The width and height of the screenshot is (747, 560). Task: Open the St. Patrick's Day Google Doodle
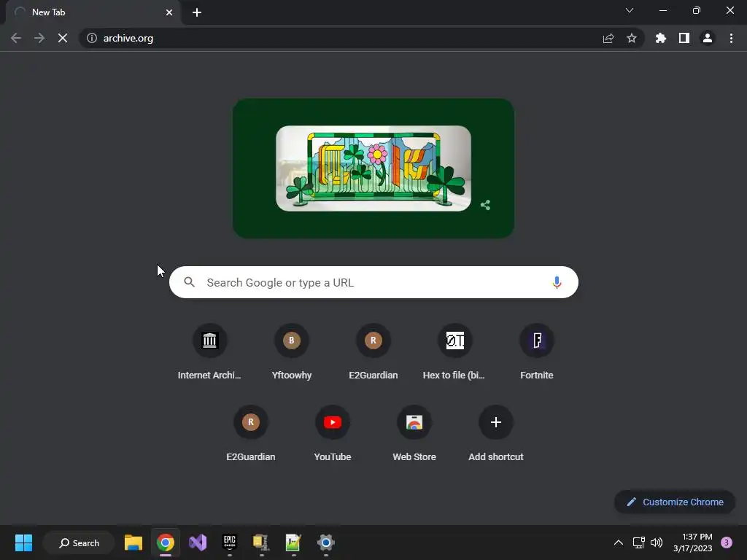tap(373, 168)
